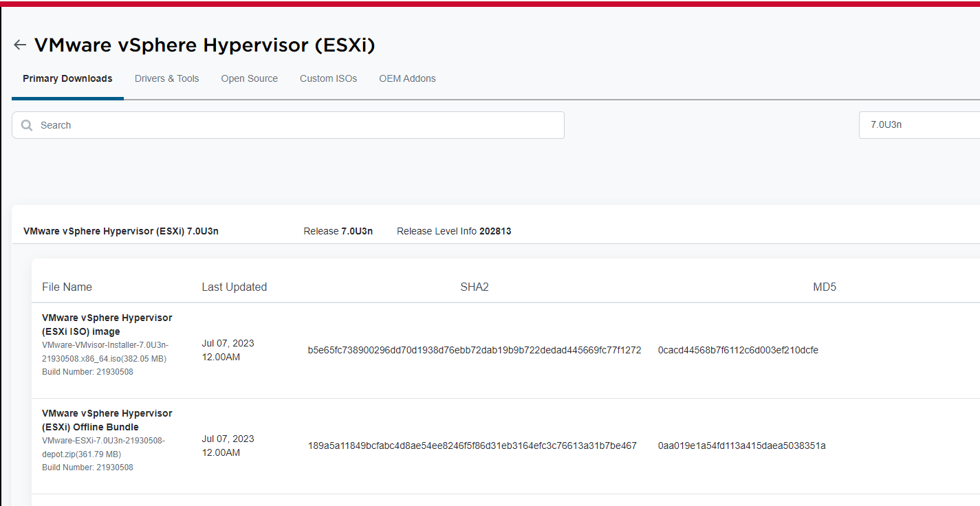Click the Release Level Info 202813 text

pyautogui.click(x=454, y=231)
